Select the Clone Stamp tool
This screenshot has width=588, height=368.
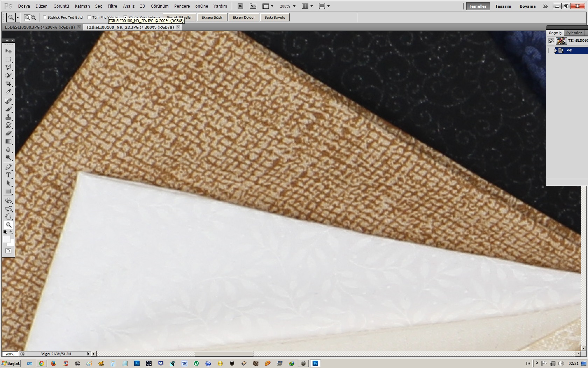(x=8, y=117)
